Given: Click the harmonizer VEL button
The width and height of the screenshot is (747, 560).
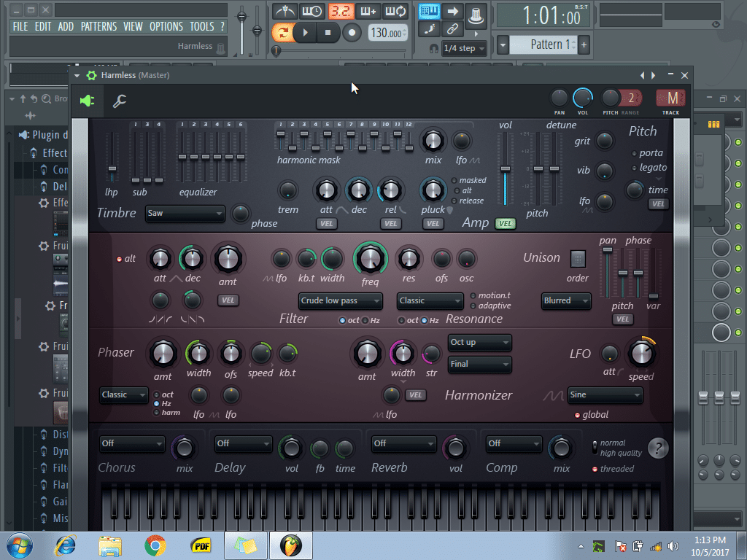Looking at the screenshot, I should 415,394.
